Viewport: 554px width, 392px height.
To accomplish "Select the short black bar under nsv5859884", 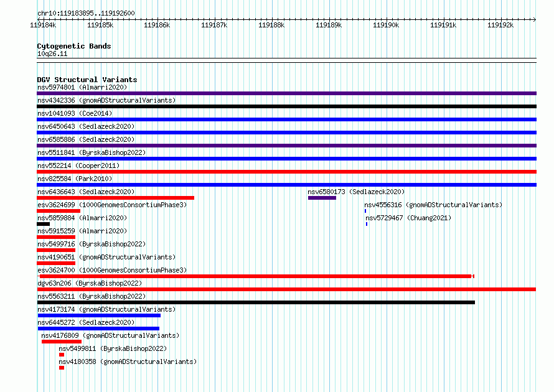I will tap(43, 224).
